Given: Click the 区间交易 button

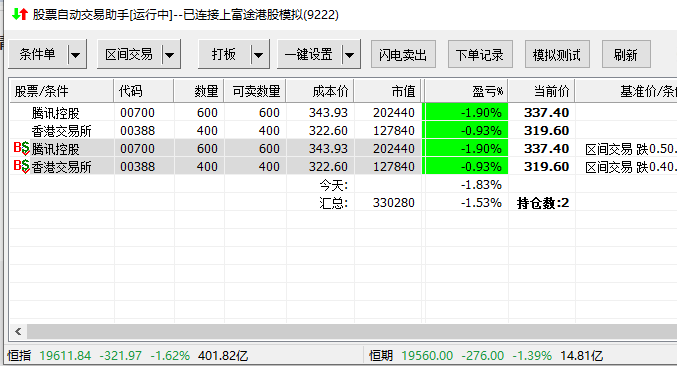Looking at the screenshot, I should pos(130,54).
